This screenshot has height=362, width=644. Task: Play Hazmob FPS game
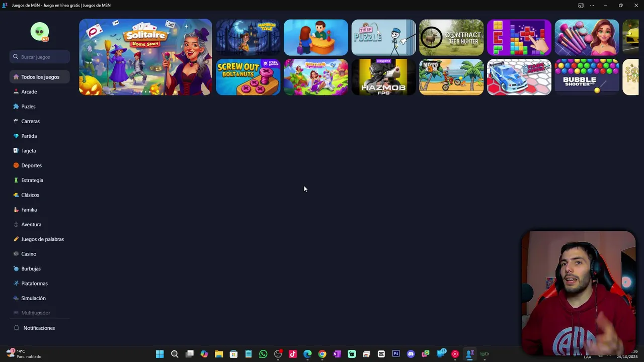point(383,77)
